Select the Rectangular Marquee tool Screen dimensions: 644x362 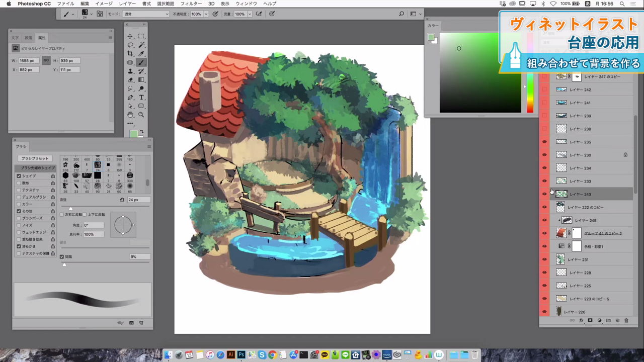[x=141, y=36]
